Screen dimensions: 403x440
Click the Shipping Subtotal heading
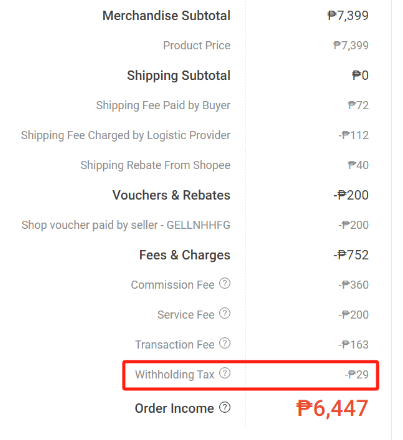(179, 76)
